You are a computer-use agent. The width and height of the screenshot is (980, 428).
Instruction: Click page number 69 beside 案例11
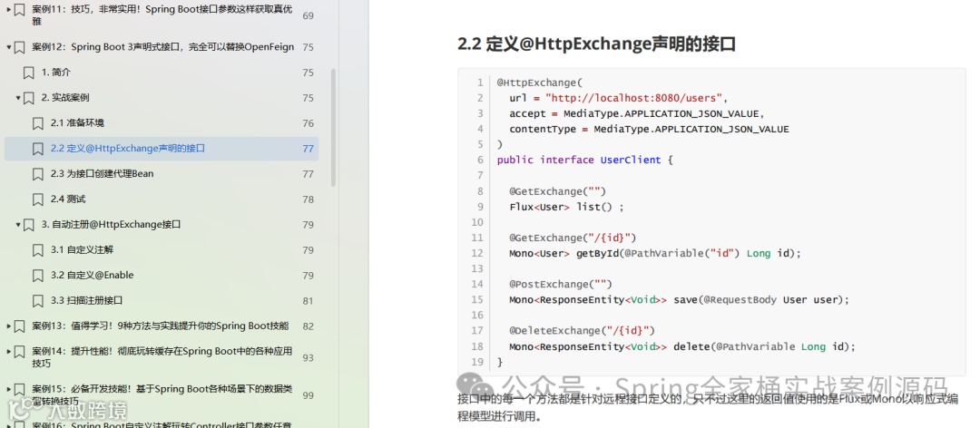[309, 15]
